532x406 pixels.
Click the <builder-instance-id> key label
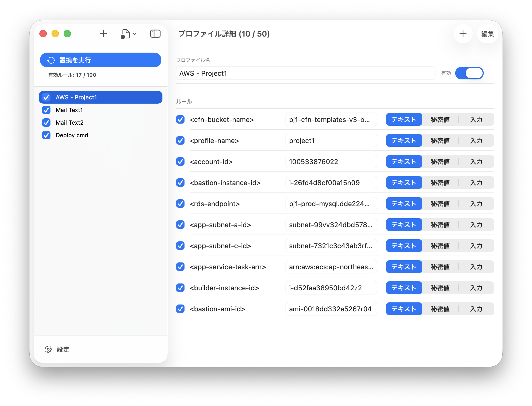point(224,288)
